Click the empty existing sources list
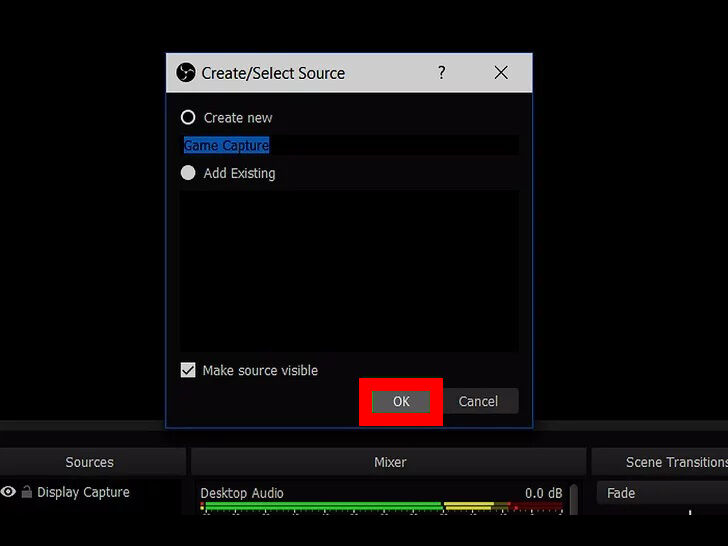This screenshot has height=546, width=728. (349, 270)
